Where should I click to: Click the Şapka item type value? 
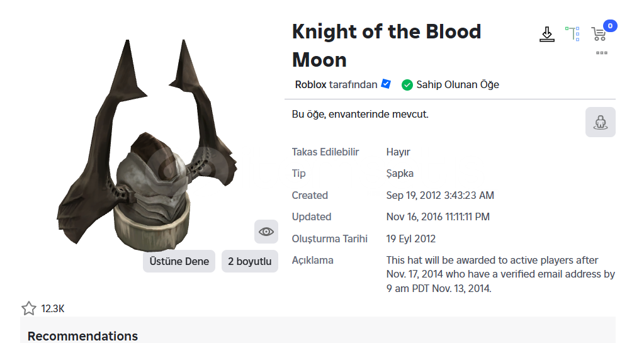point(400,173)
